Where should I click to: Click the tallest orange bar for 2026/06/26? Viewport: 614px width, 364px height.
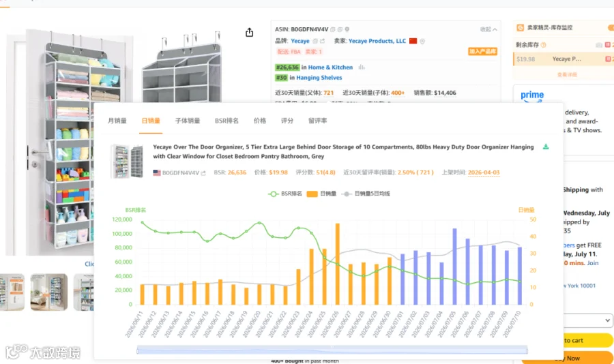tap(338, 264)
